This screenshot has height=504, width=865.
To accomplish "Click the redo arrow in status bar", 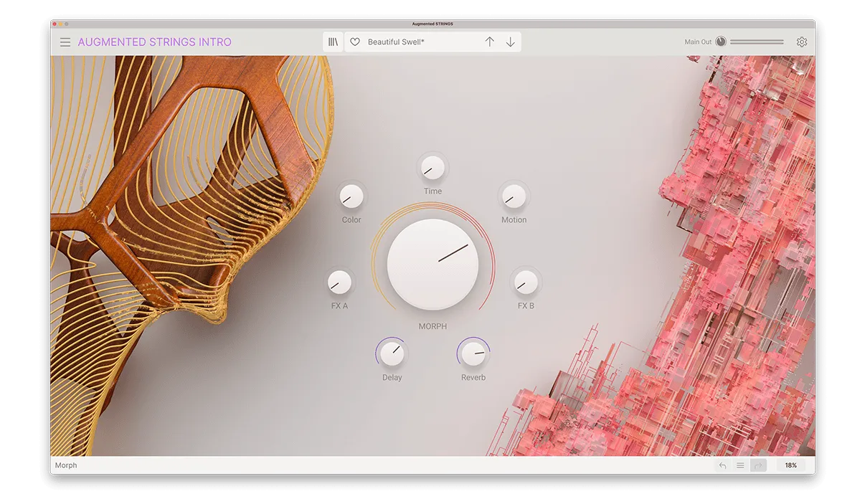I will 758,465.
